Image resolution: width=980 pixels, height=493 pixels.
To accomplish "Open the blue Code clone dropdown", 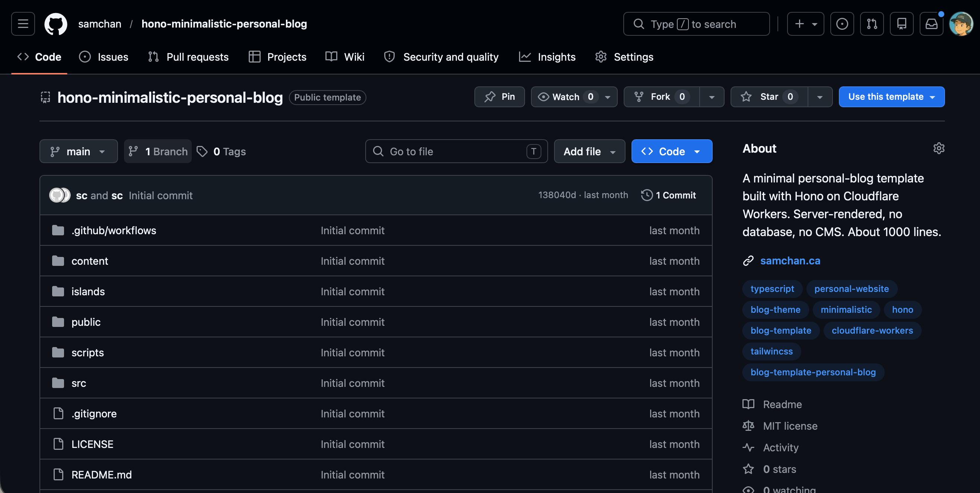I will [x=671, y=152].
